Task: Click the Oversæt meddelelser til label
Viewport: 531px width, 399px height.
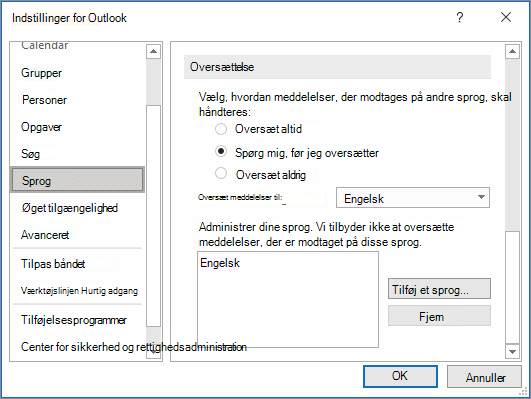Action: point(240,197)
